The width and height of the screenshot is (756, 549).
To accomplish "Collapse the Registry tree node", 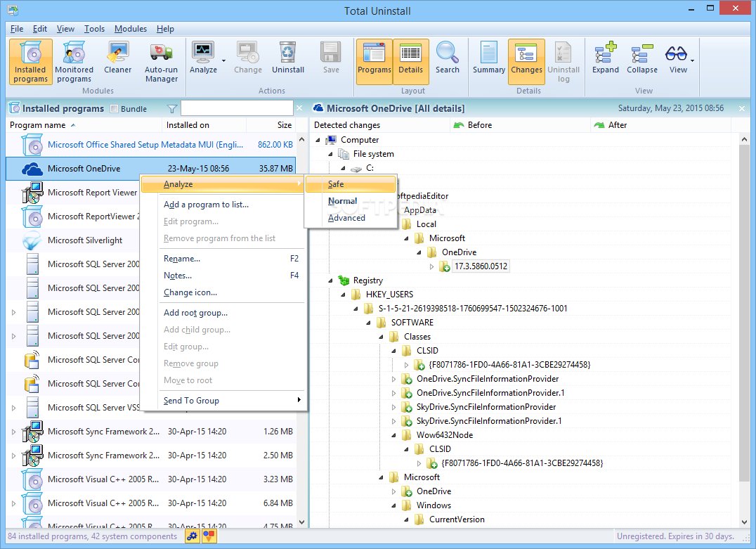I will pos(331,280).
